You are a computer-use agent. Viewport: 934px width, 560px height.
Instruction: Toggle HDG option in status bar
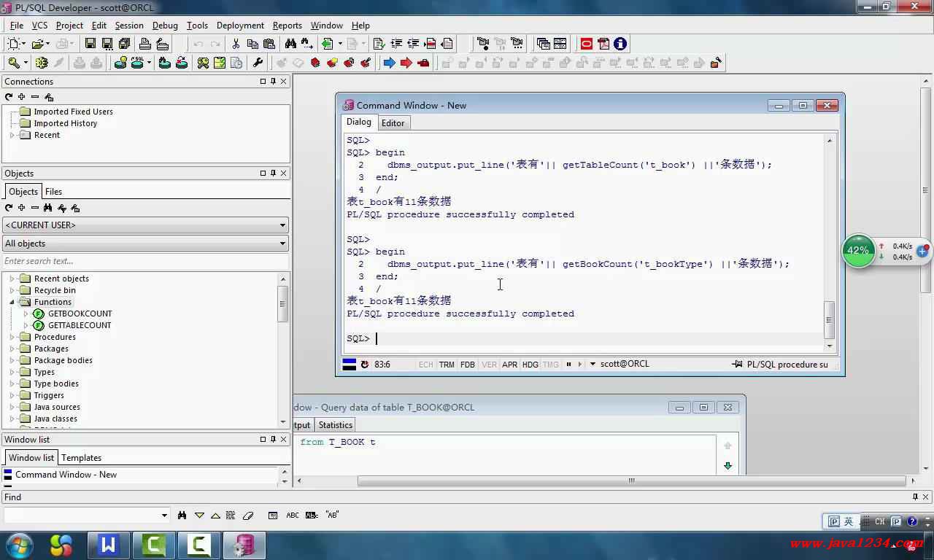point(530,365)
